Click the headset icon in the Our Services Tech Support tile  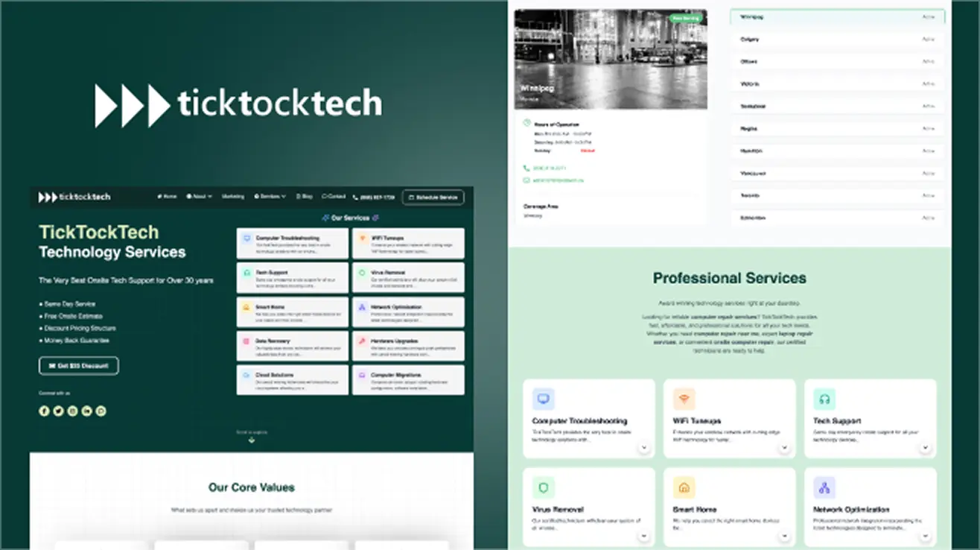point(247,274)
